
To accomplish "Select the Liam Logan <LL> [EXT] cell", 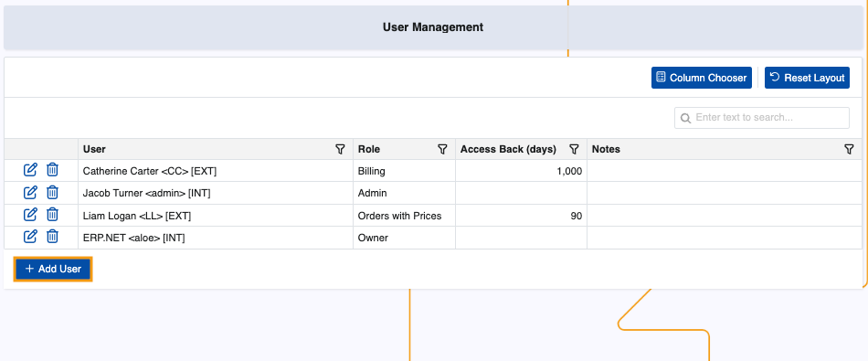I will pos(216,216).
